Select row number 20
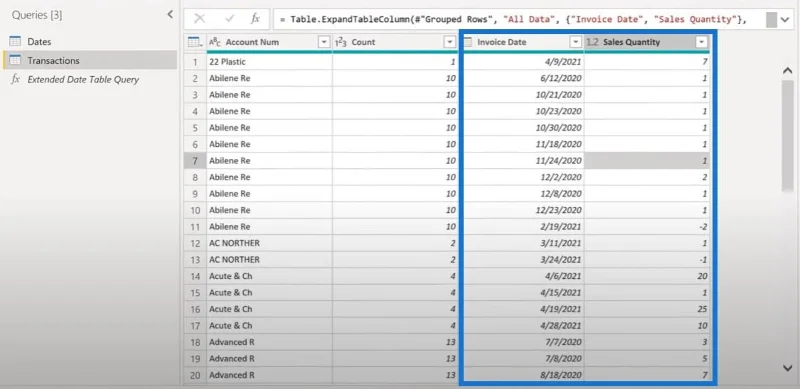This screenshot has width=800, height=389. [x=195, y=375]
